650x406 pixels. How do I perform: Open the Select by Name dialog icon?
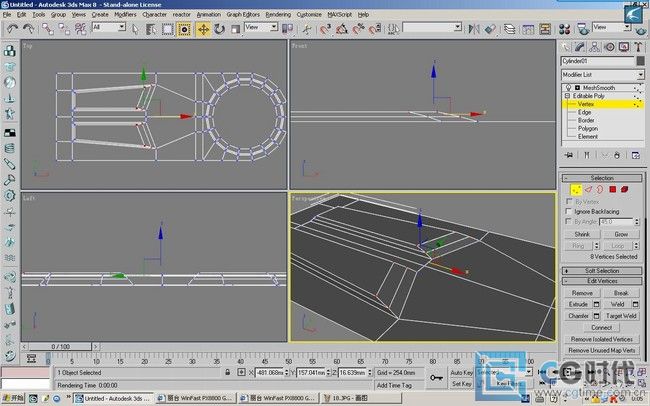[151, 29]
